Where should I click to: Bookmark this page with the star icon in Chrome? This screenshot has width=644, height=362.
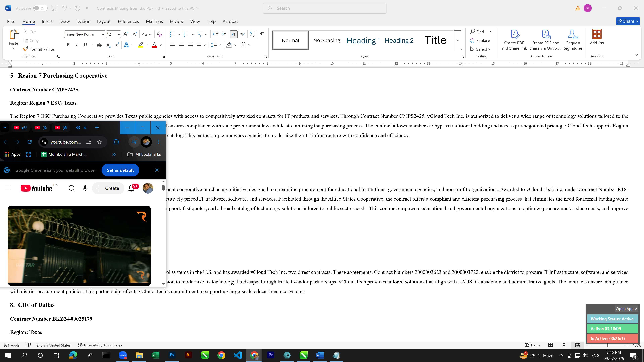click(x=99, y=142)
